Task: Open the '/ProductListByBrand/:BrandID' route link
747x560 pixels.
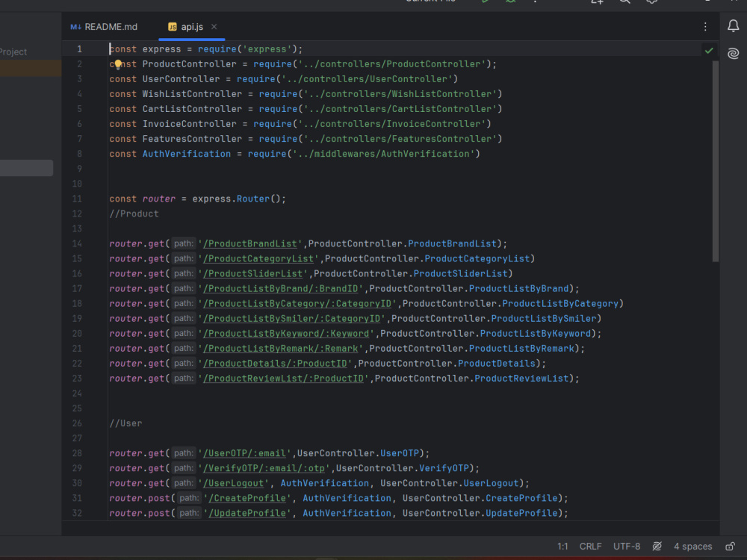Action: point(282,288)
